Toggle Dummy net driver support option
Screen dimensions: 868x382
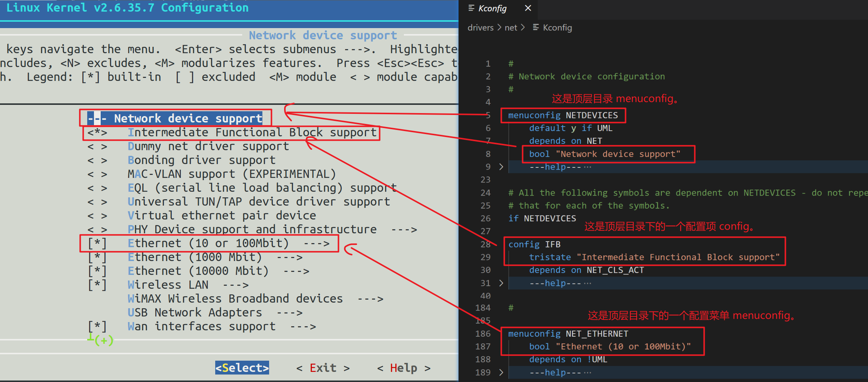[97, 146]
